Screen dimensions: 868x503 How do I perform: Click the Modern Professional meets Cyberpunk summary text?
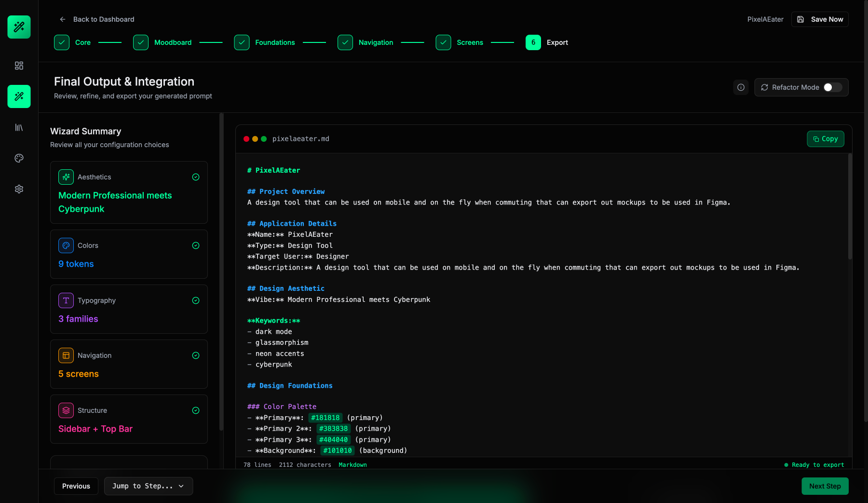click(x=115, y=202)
